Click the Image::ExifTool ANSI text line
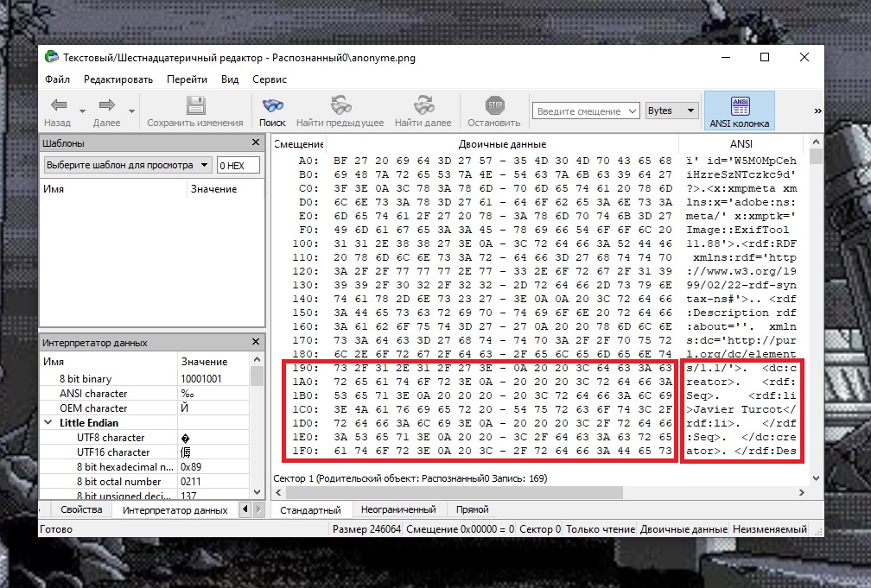The height and width of the screenshot is (588, 871). pos(737,230)
